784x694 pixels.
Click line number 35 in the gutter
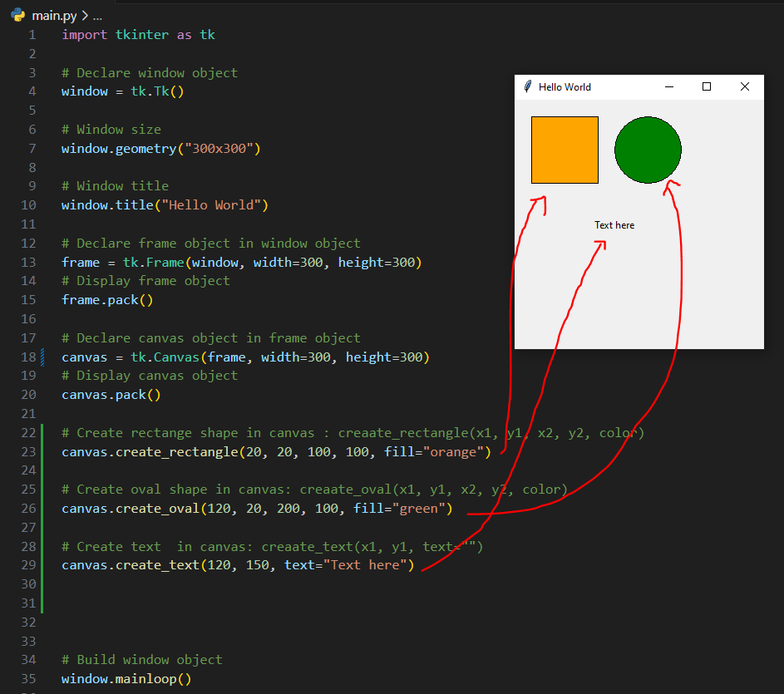[28, 679]
